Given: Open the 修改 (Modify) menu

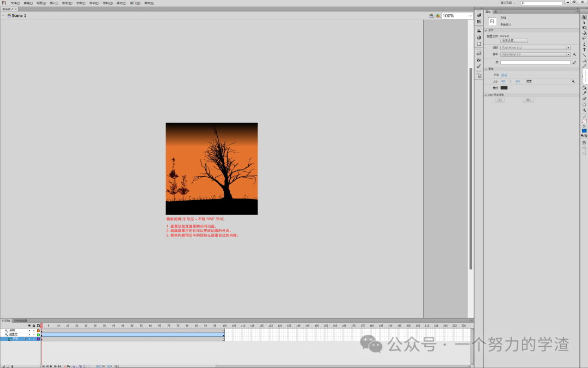Looking at the screenshot, I should point(67,3).
